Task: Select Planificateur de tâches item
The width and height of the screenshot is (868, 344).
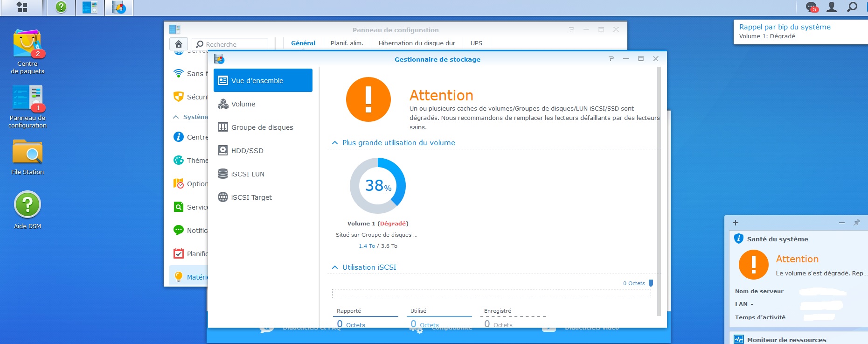Action: point(189,254)
